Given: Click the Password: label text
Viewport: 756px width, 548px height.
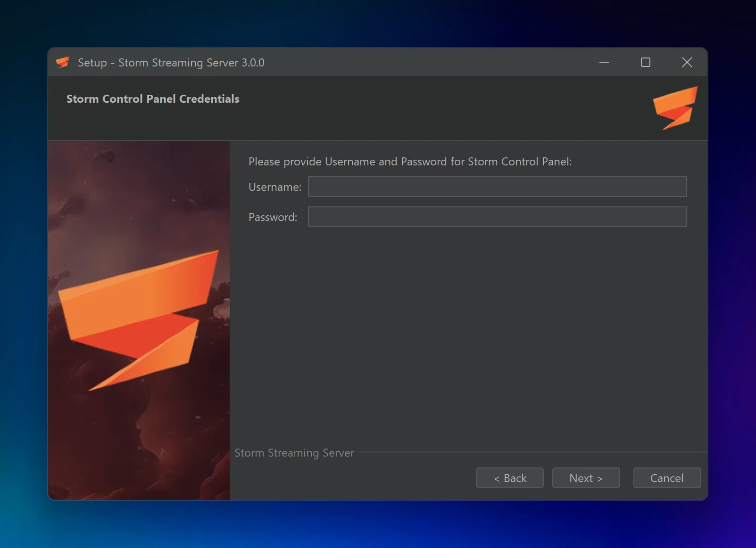Looking at the screenshot, I should [x=273, y=217].
